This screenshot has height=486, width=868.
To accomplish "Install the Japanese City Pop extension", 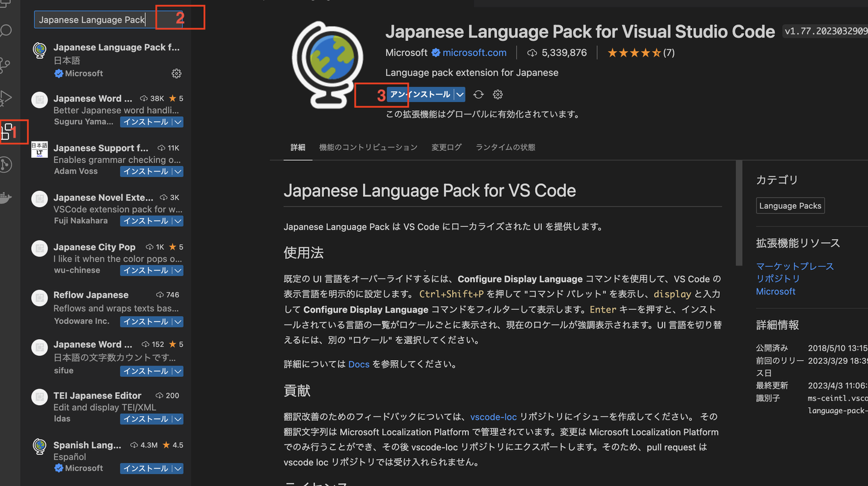I will click(146, 270).
